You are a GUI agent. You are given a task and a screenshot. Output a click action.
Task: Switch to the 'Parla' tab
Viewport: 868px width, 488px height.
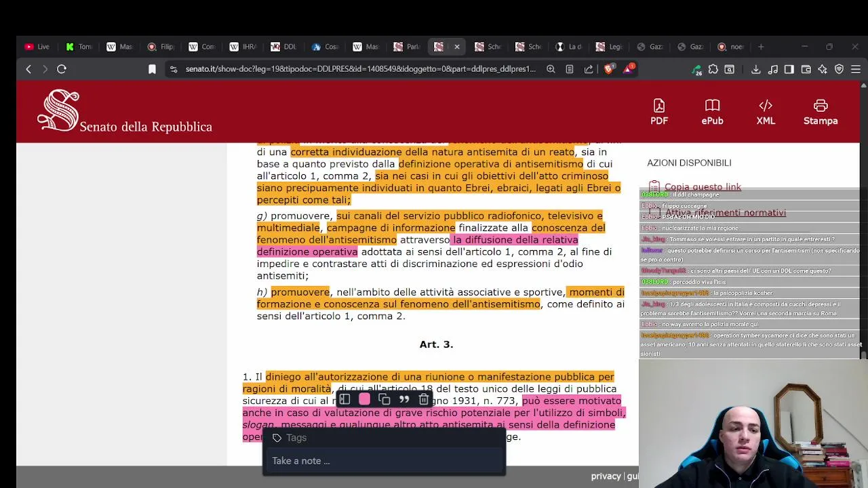[406, 47]
